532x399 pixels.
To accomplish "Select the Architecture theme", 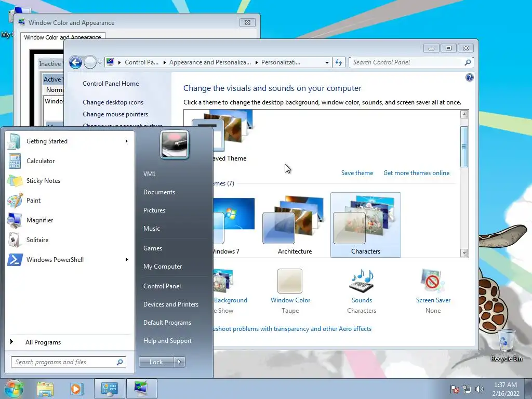I will 295,224.
